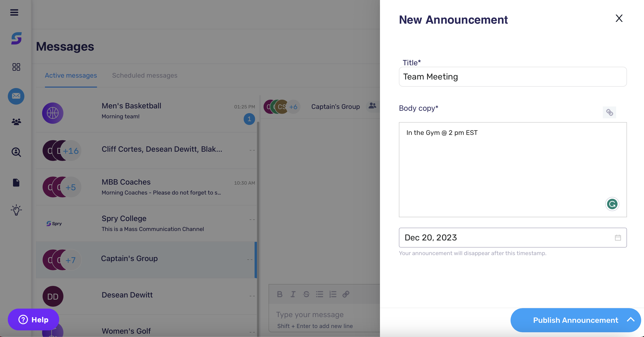Open the Grammarly suggestions icon
The height and width of the screenshot is (337, 644).
[x=612, y=204]
